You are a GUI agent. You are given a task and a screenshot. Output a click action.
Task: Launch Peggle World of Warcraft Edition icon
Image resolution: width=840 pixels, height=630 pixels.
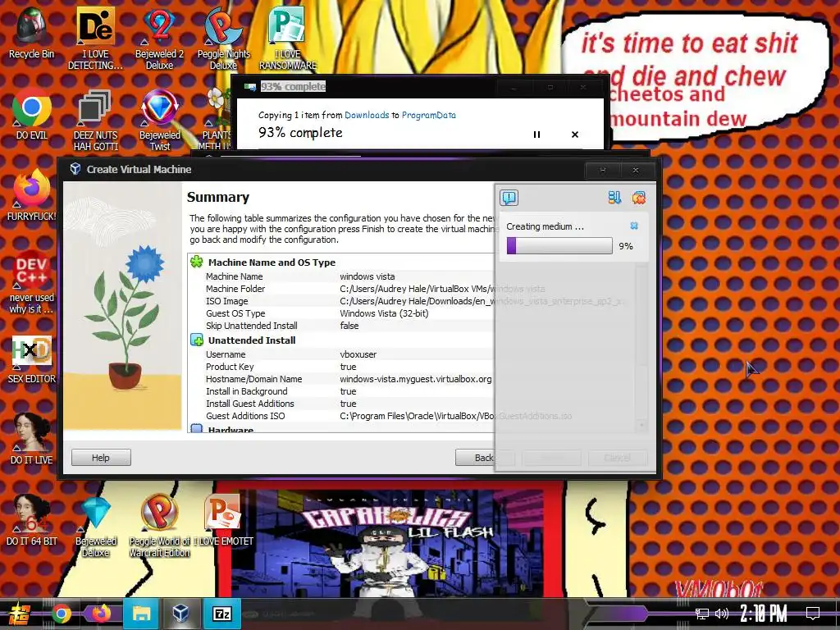(159, 526)
